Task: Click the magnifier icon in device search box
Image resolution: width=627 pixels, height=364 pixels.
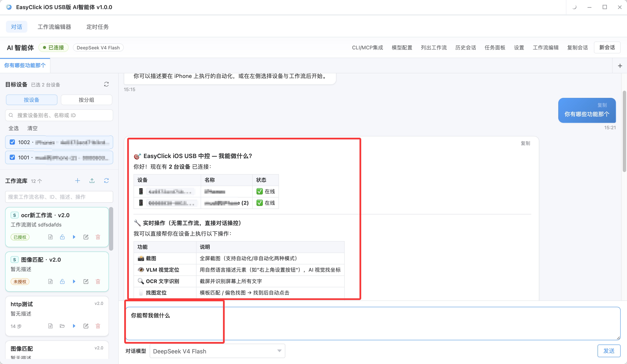Action: pos(11,115)
